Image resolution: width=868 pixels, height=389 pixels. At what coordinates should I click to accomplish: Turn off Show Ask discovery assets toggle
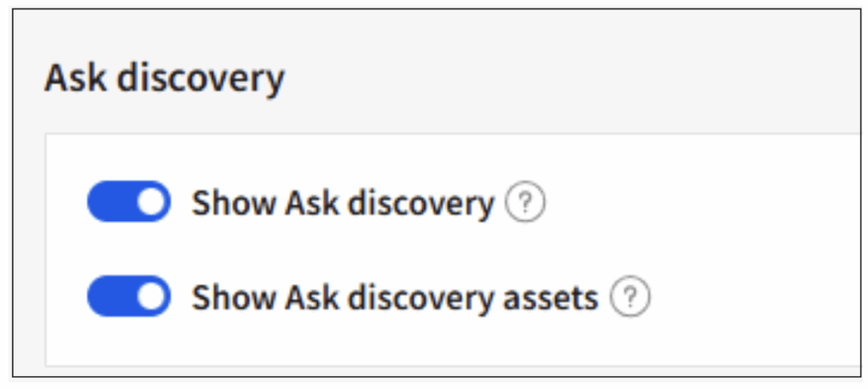coord(129,296)
